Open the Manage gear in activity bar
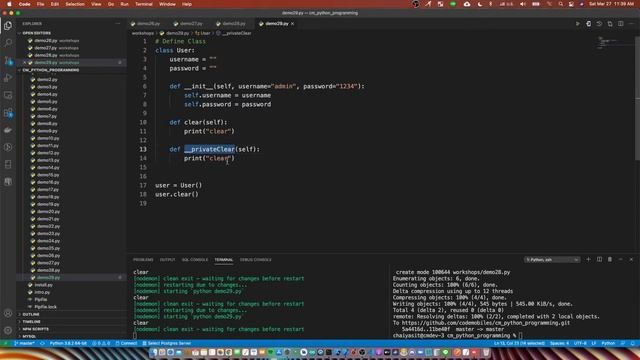 8,330
